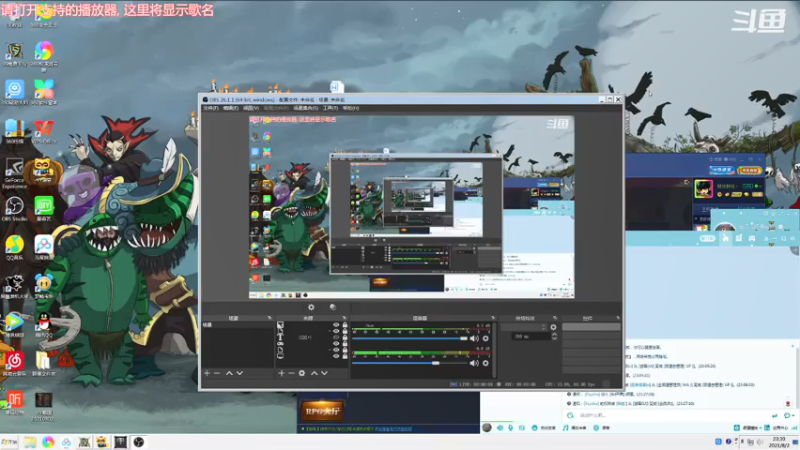Open settings gear for second mixer track
This screenshot has height=450, width=800.
click(486, 363)
